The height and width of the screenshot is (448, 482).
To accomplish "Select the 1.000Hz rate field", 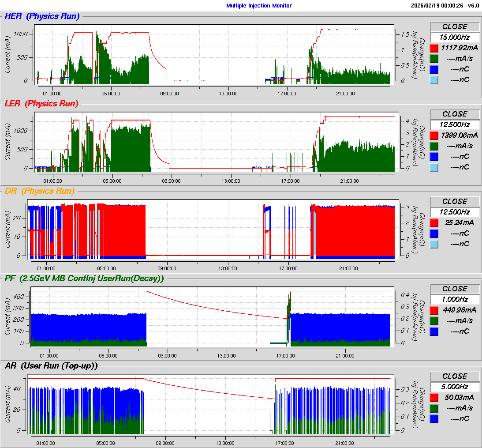I will tap(455, 300).
